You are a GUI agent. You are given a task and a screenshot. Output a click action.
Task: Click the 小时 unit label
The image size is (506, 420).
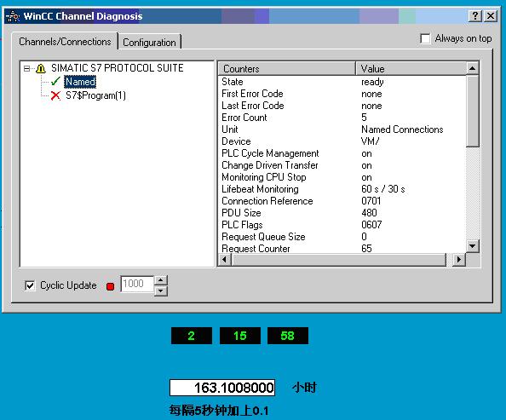coord(304,388)
